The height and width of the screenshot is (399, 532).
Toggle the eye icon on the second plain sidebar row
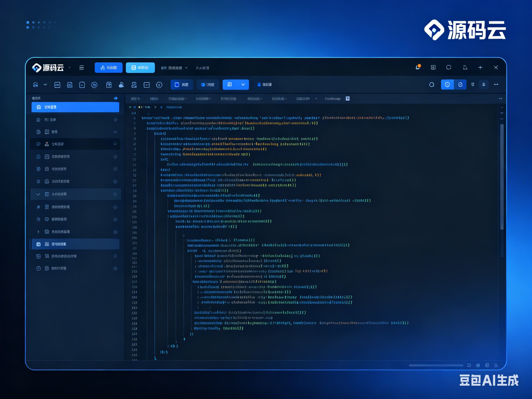click(x=115, y=132)
